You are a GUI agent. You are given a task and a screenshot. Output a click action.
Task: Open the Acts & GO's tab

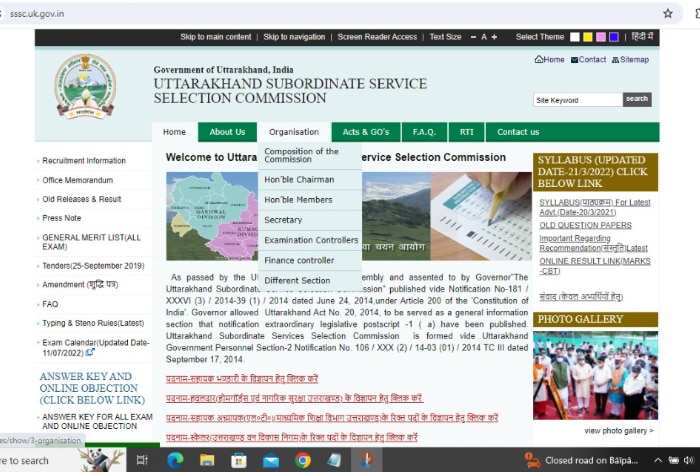coord(366,132)
